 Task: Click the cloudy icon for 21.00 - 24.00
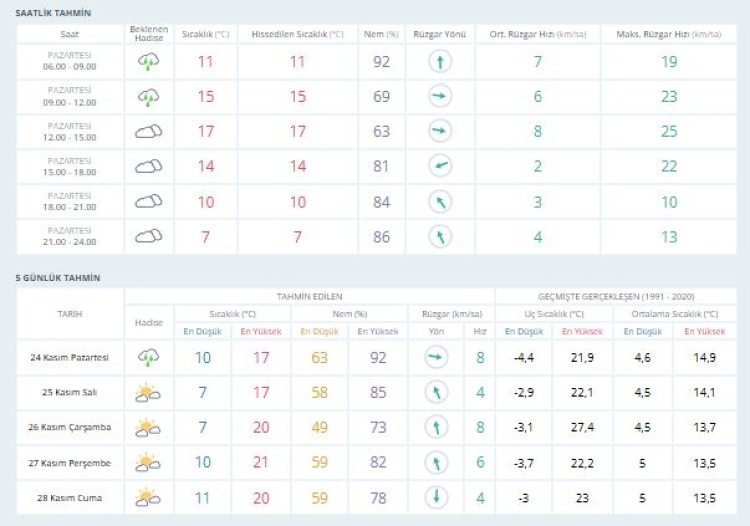pyautogui.click(x=148, y=236)
